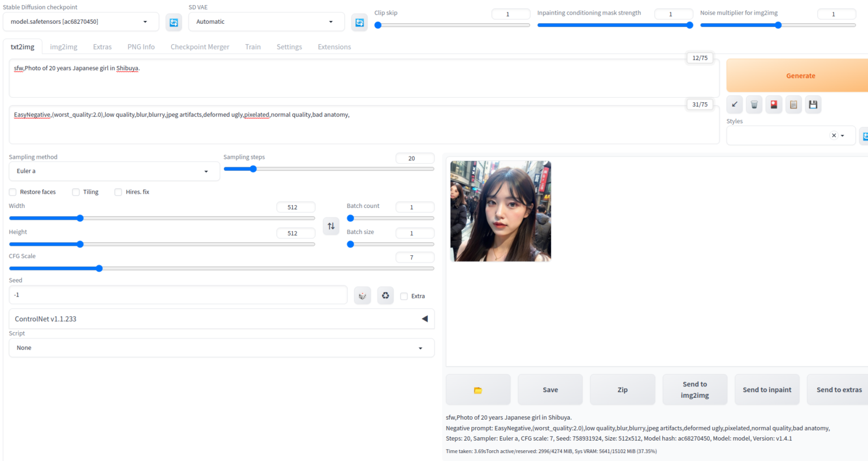Show extra networks panel
868x461 pixels.
tap(774, 104)
